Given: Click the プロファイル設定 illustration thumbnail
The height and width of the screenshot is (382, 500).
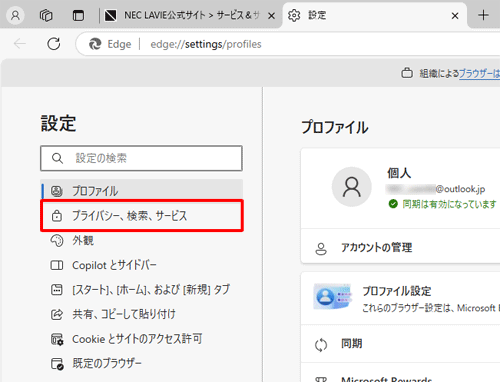Looking at the screenshot, I should 332,296.
